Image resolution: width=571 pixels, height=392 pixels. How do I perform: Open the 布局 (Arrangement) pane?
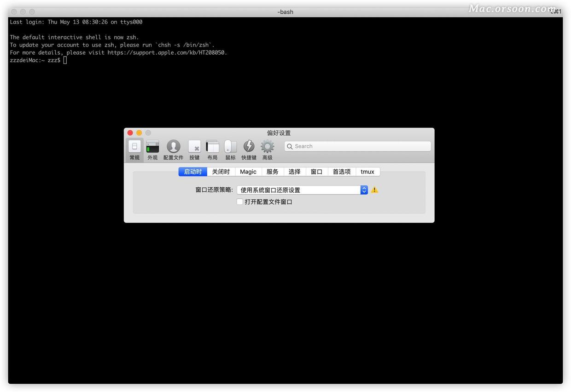pyautogui.click(x=212, y=148)
